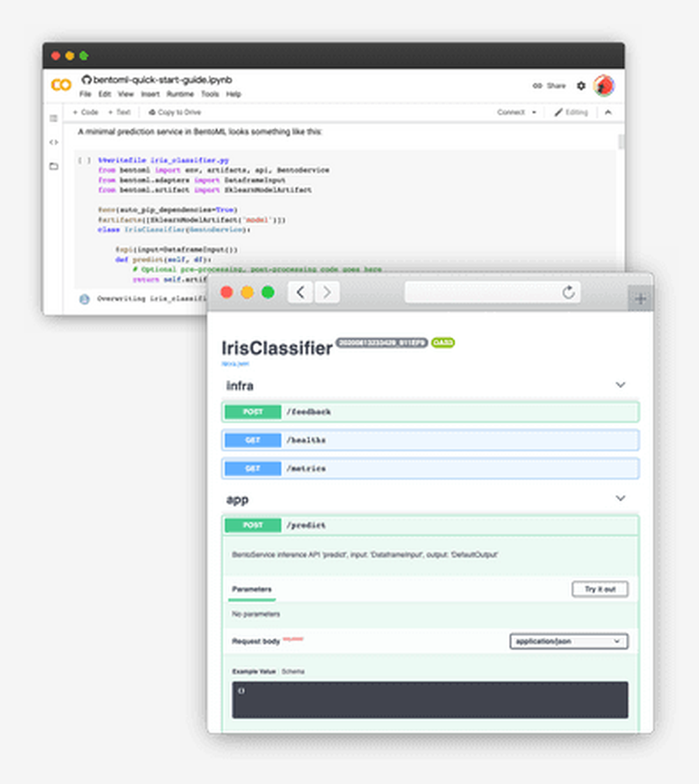Screen dimensions: 699x784
Task: Open the settings gear in Colab header
Action: coord(581,86)
